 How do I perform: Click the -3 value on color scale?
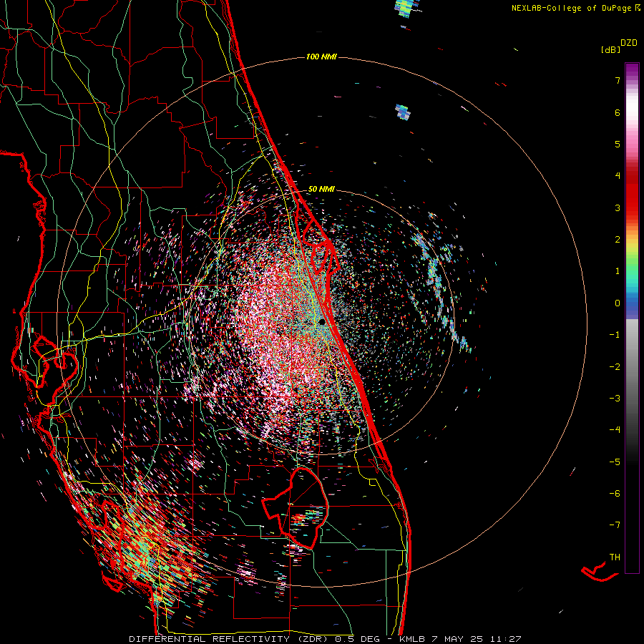615,399
